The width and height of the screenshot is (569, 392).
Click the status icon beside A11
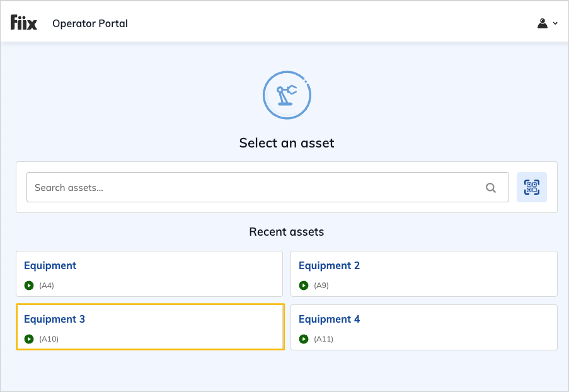[303, 339]
